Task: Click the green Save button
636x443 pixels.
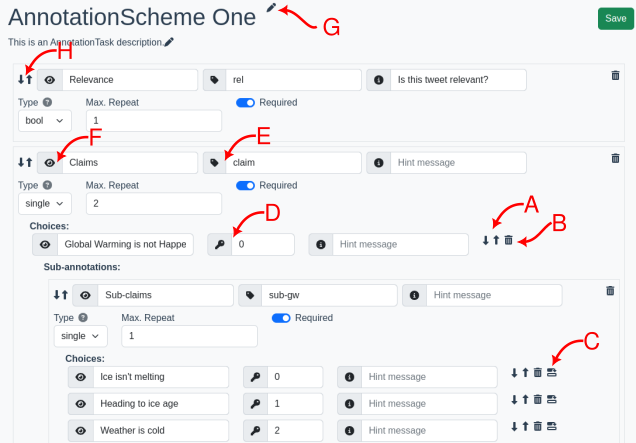Action: click(x=612, y=19)
